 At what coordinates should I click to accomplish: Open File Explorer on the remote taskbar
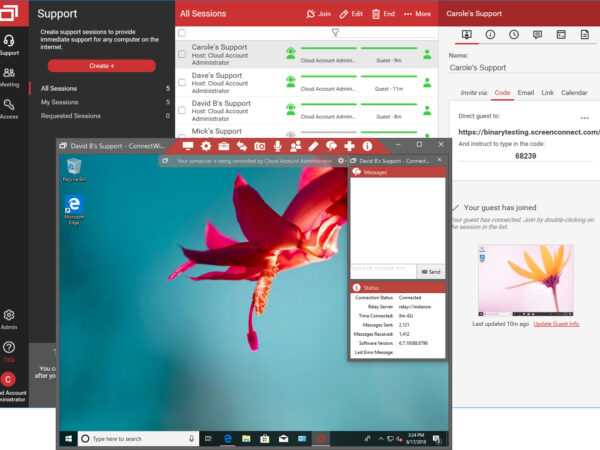(x=246, y=439)
